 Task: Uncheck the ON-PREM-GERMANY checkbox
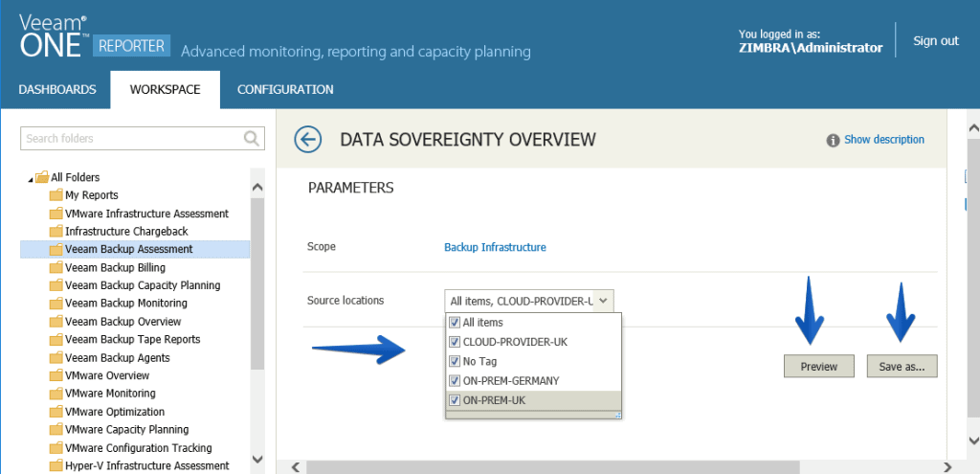click(x=455, y=380)
